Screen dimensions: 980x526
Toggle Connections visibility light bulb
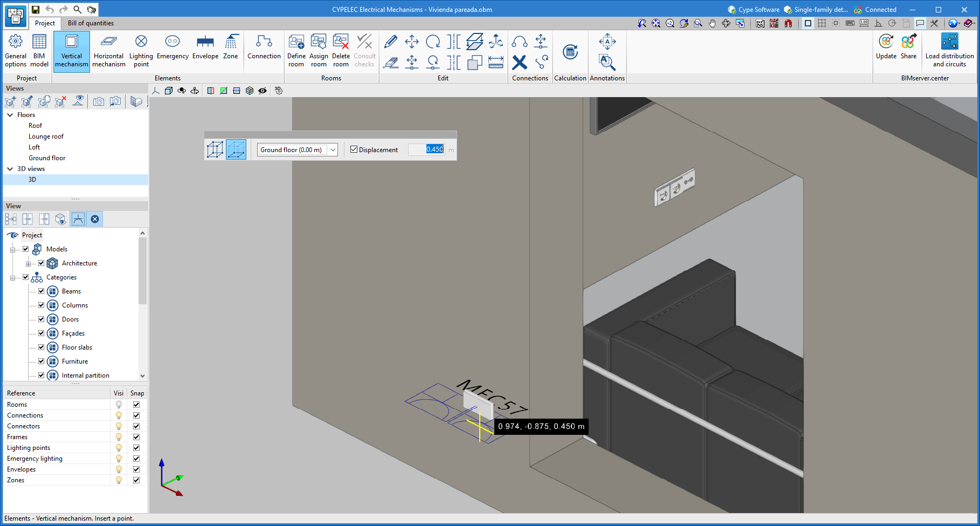119,415
